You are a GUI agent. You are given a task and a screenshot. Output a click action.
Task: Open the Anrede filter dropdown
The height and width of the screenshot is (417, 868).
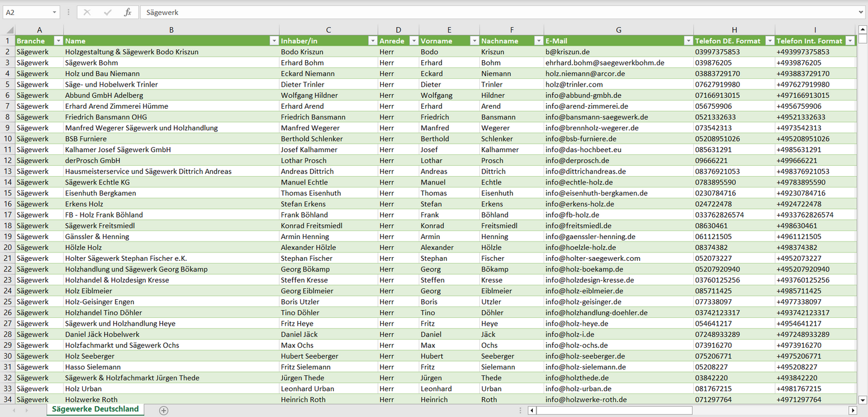[413, 41]
